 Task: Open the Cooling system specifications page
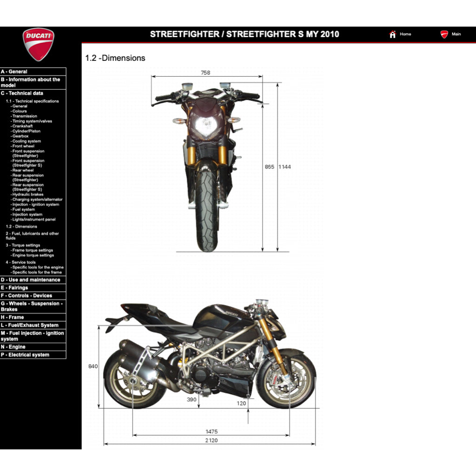point(26,141)
